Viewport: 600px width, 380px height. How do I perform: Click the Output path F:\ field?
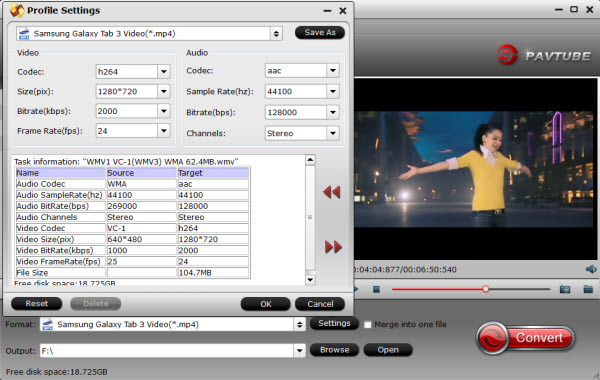pos(167,351)
